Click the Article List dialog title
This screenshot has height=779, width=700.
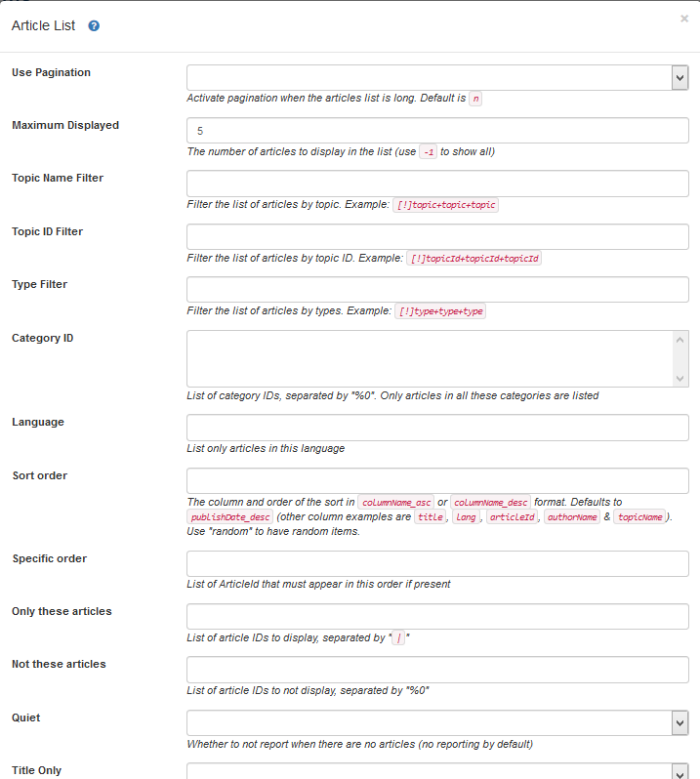pos(43,26)
